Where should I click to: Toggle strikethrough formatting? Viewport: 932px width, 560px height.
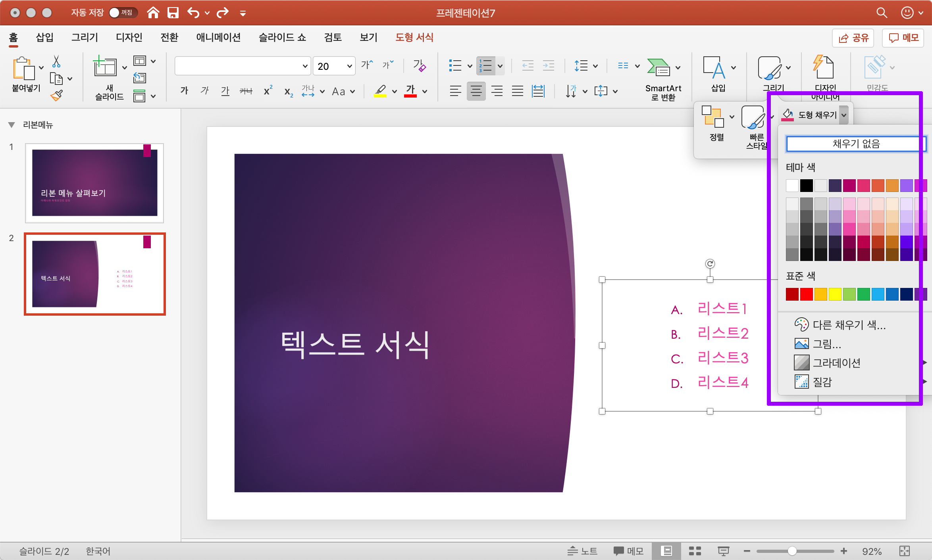tap(246, 91)
